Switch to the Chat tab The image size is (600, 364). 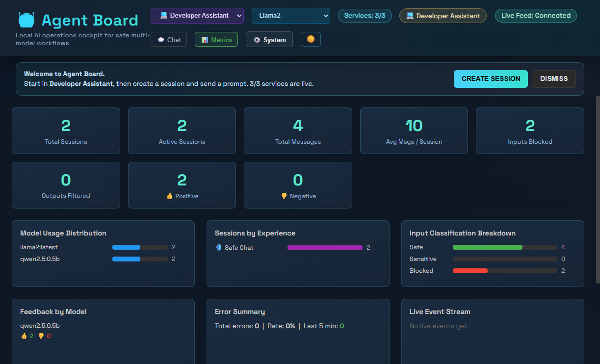pos(169,40)
